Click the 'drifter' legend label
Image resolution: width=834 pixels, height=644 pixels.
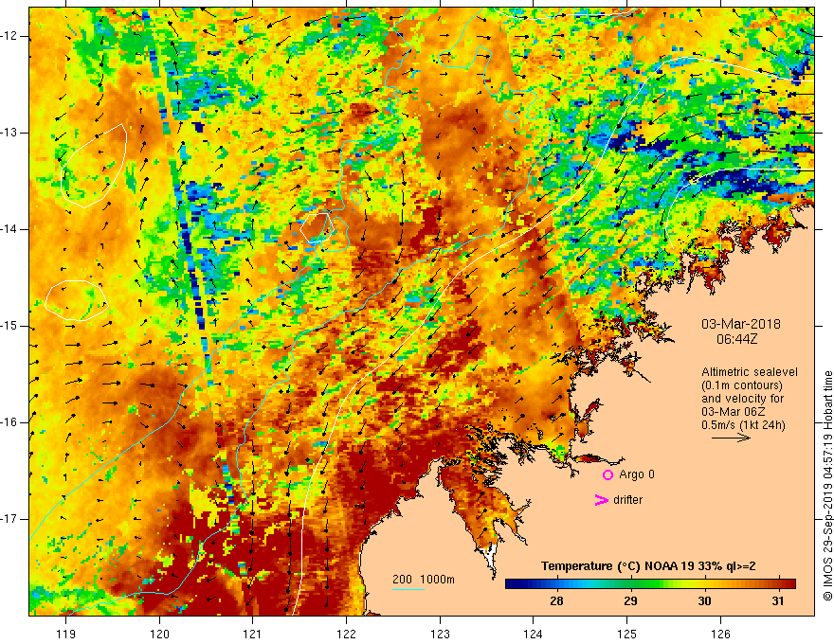point(627,500)
